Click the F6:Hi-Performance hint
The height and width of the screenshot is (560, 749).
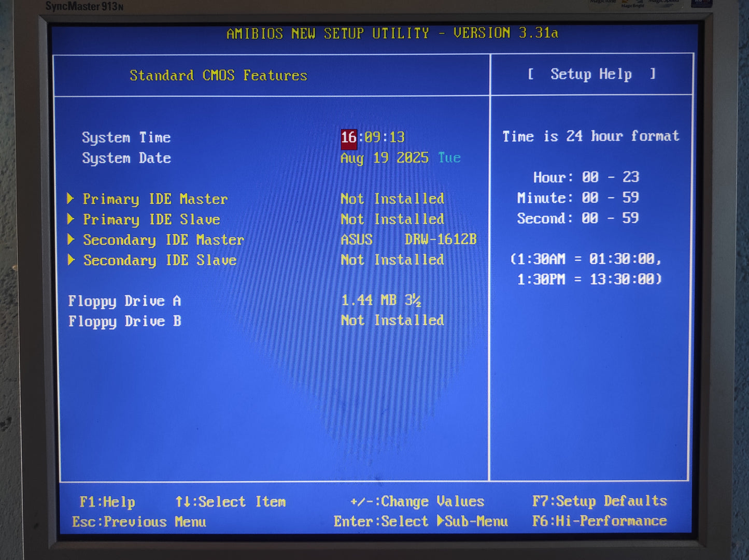(599, 521)
